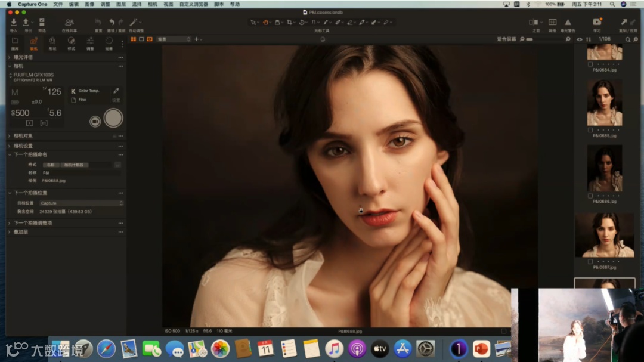Tick the color tag box under P&I0686.jpg
644x362 pixels.
590,196
